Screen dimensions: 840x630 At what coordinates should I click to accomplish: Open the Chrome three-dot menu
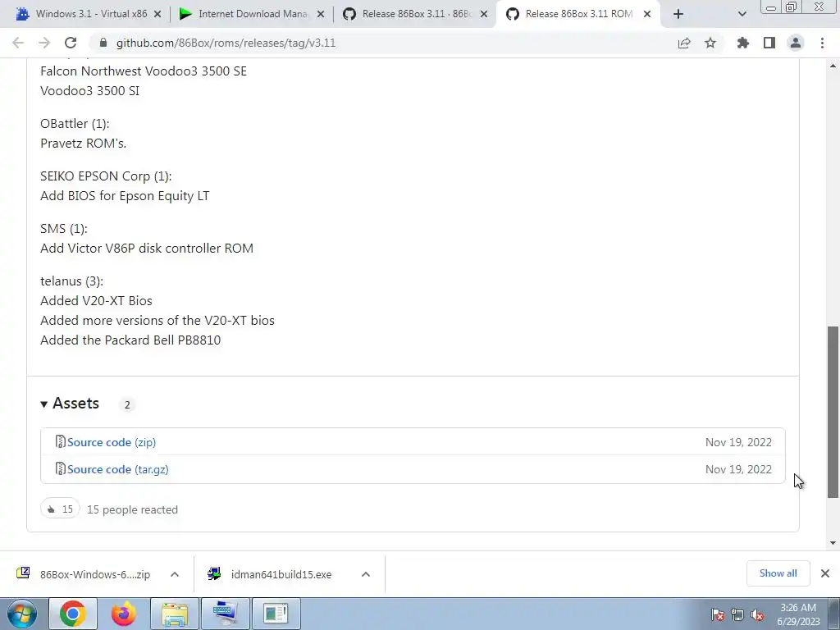[822, 43]
